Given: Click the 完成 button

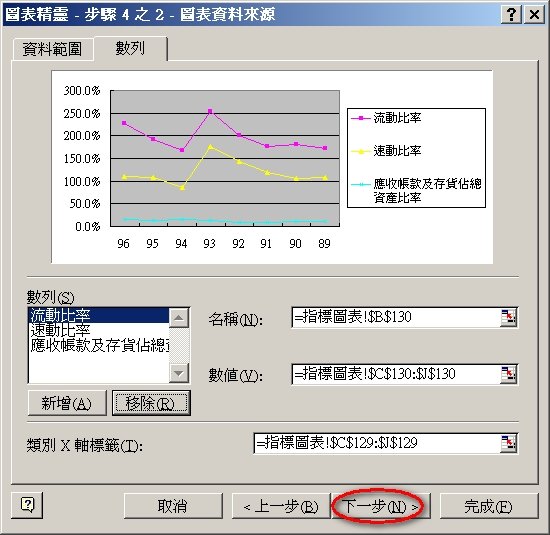Looking at the screenshot, I should (489, 506).
